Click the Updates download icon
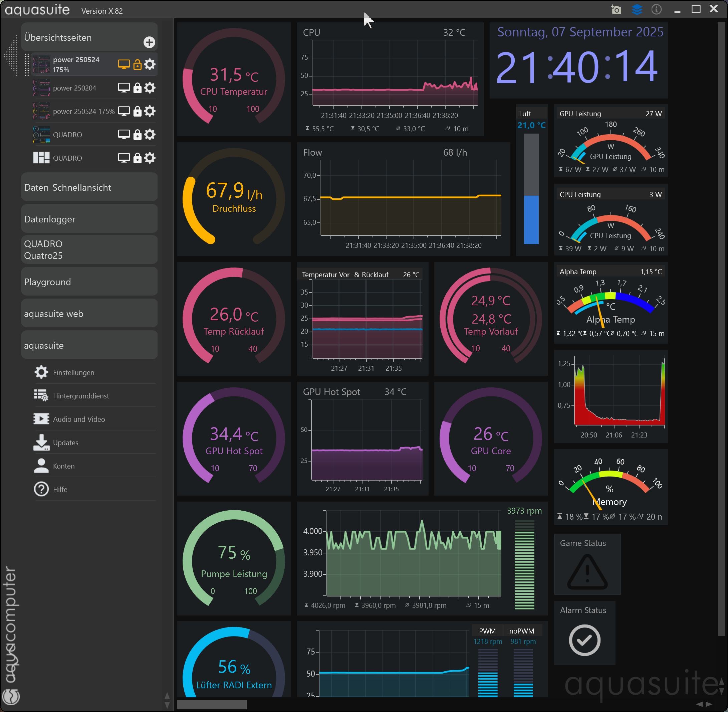 (41, 442)
